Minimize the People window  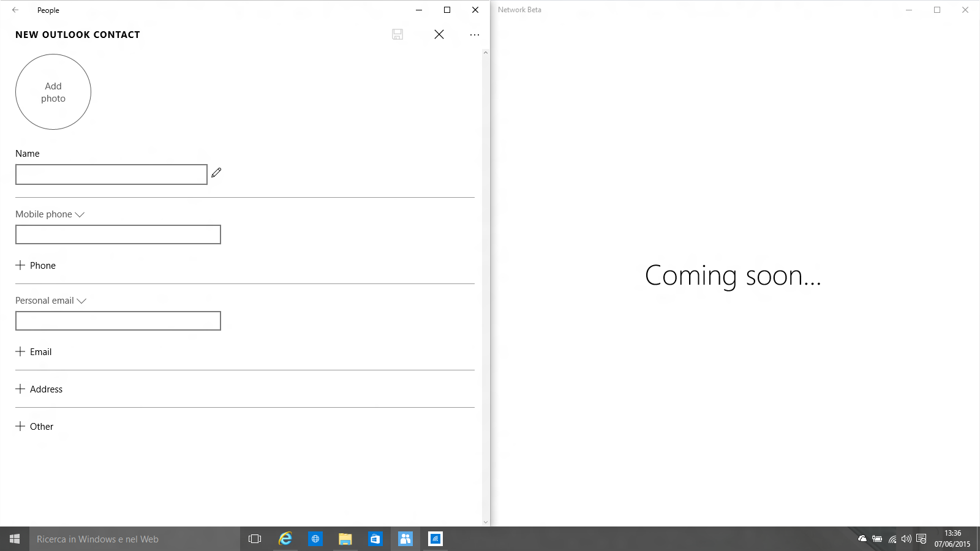419,10
